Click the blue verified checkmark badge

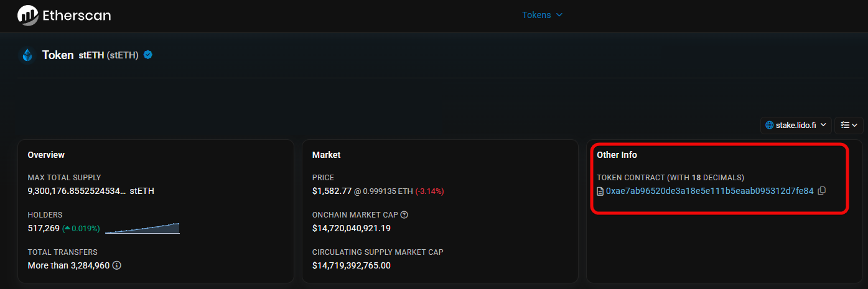coord(148,55)
